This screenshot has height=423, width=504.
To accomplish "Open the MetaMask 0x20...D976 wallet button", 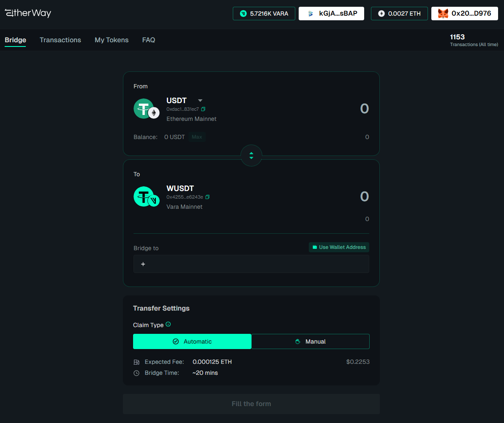I will point(464,14).
